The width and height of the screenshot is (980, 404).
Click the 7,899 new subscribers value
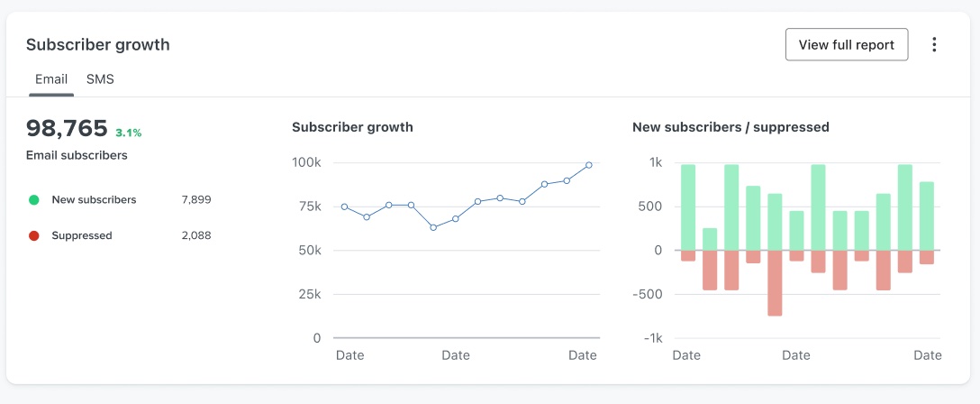tap(196, 200)
